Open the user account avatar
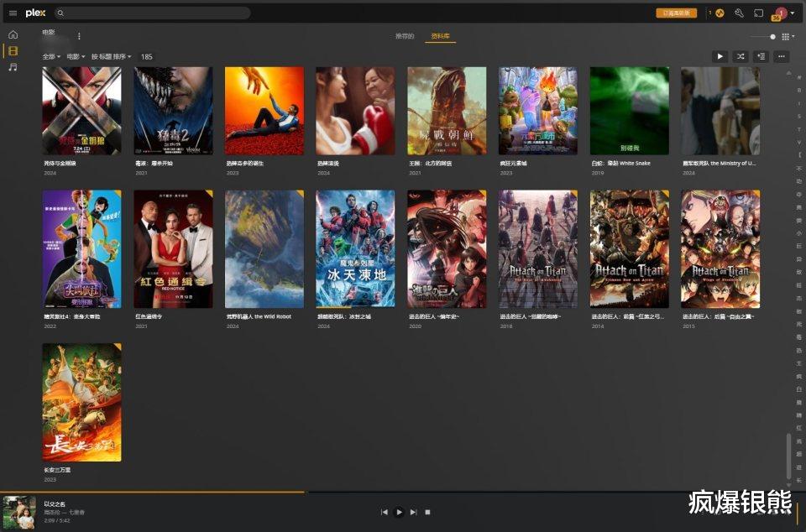806x532 pixels. (780, 13)
